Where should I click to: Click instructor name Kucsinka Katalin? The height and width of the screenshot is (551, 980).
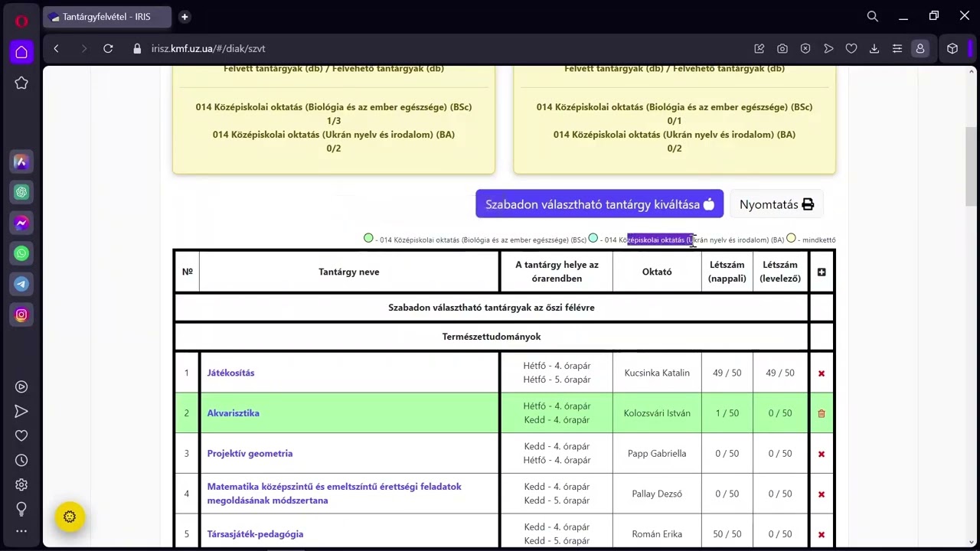(x=657, y=373)
